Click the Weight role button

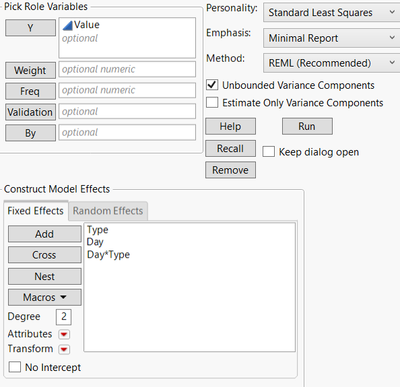[30, 70]
